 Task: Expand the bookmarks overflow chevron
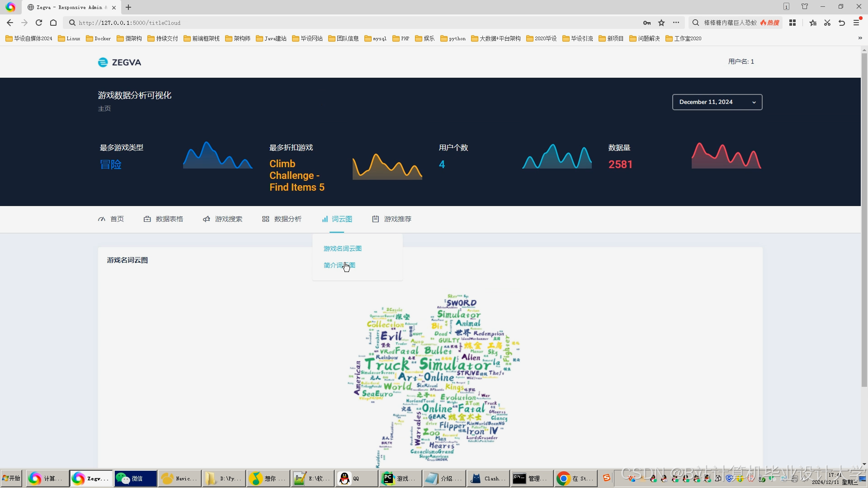pyautogui.click(x=860, y=38)
